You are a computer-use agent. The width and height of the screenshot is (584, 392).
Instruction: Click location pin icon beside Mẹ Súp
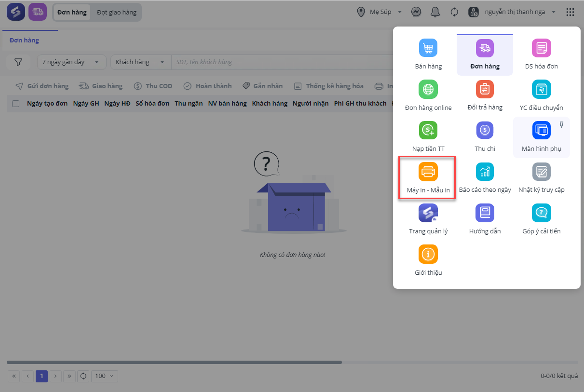361,12
